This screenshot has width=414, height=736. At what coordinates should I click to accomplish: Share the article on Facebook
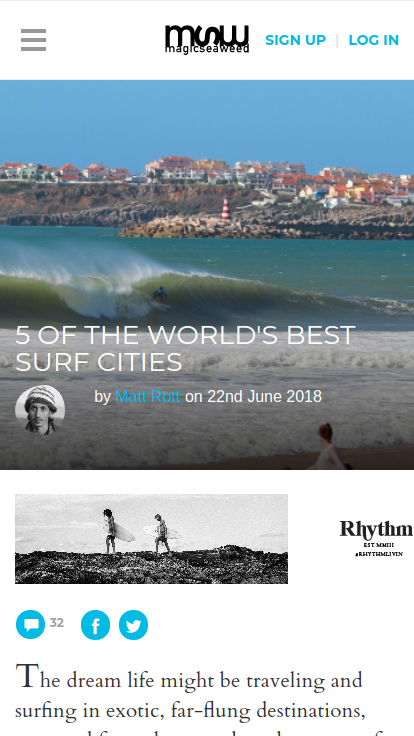tap(95, 625)
